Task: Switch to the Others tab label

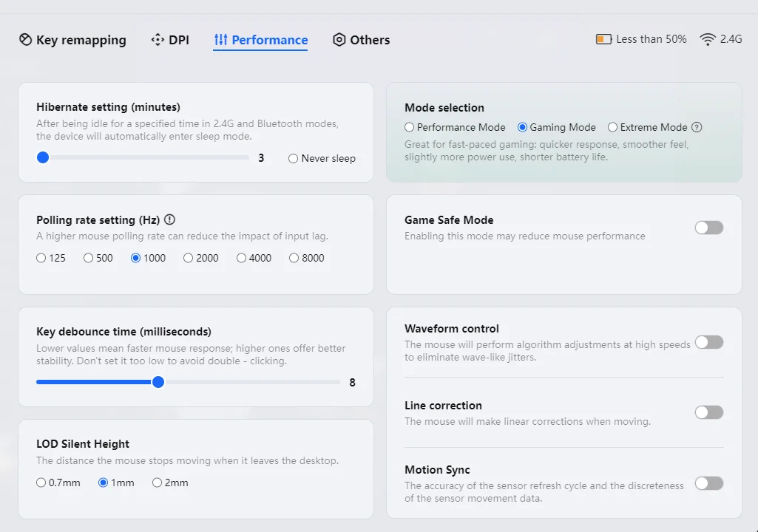Action: 370,40
